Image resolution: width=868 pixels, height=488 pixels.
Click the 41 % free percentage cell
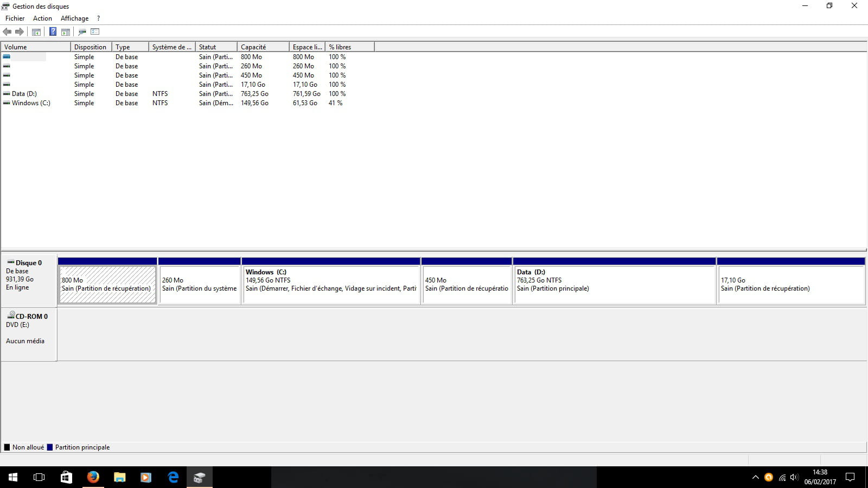tap(335, 103)
